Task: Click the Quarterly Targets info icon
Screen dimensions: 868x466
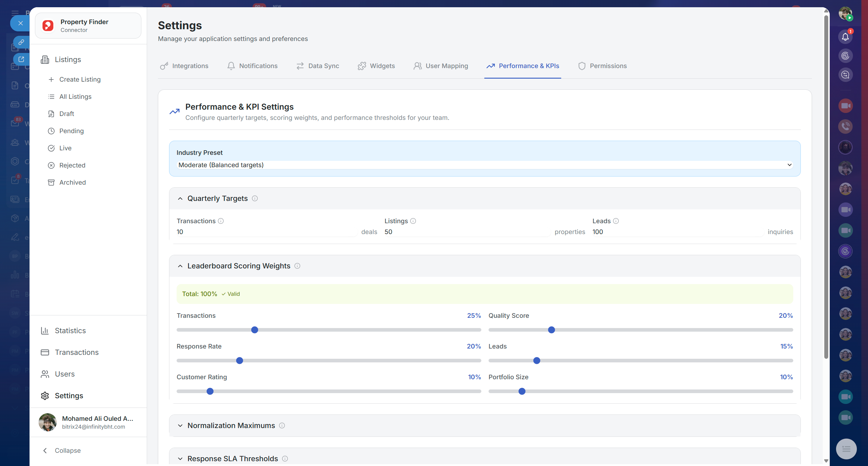Action: click(x=255, y=198)
